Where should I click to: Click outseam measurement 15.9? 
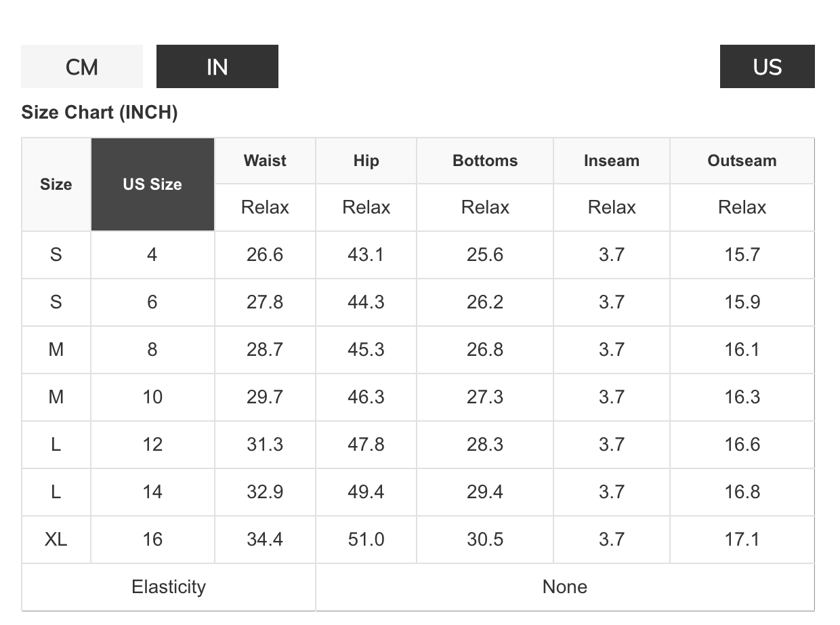click(x=742, y=302)
